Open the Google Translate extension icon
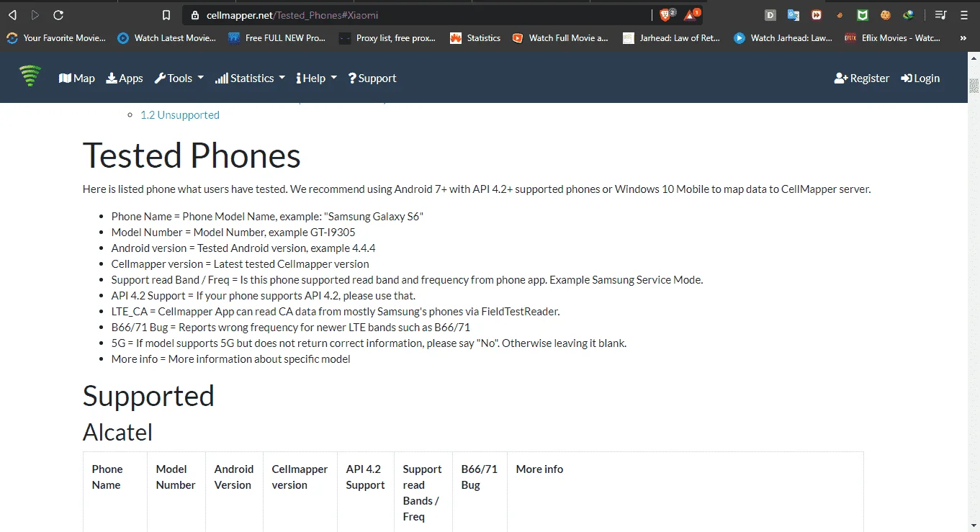980x532 pixels. coord(794,14)
